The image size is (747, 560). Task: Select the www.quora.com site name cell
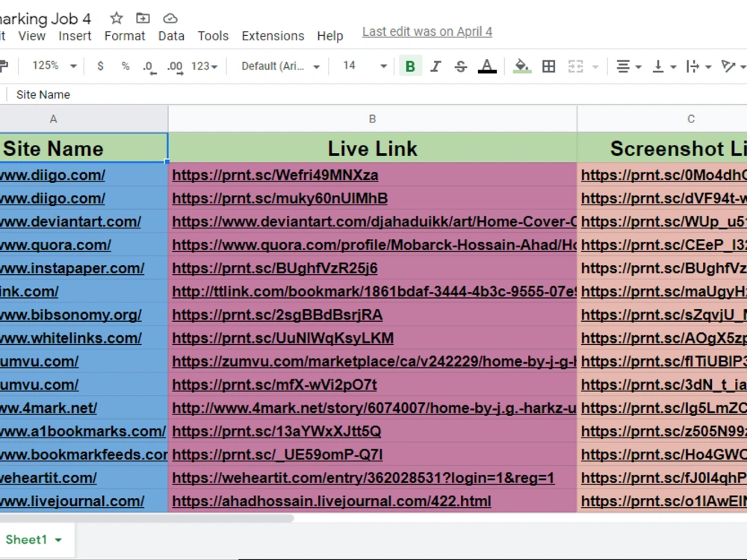84,245
